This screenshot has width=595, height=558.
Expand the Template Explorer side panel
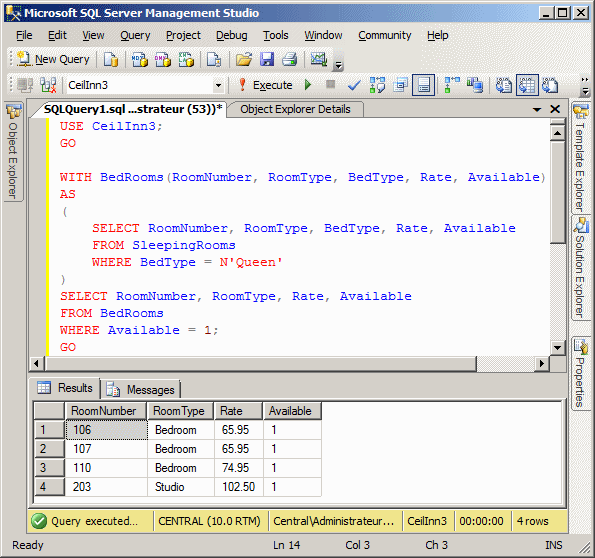coord(581,158)
